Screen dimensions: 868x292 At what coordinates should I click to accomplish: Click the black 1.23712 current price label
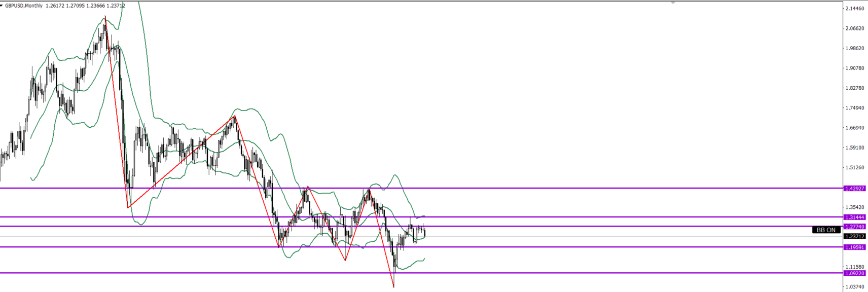point(854,236)
